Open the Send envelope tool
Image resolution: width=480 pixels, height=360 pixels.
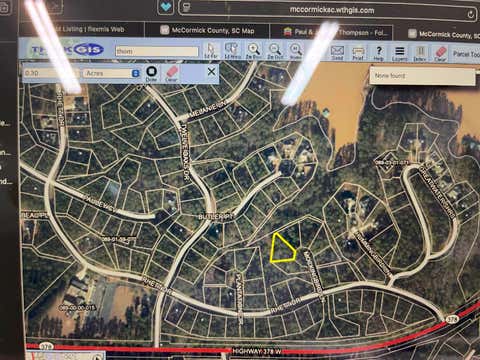point(337,53)
